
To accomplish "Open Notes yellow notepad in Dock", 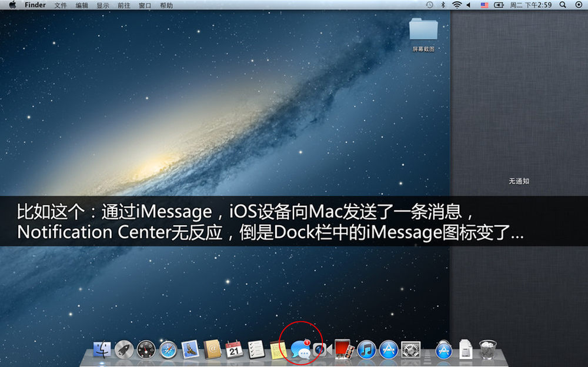I will coord(278,350).
